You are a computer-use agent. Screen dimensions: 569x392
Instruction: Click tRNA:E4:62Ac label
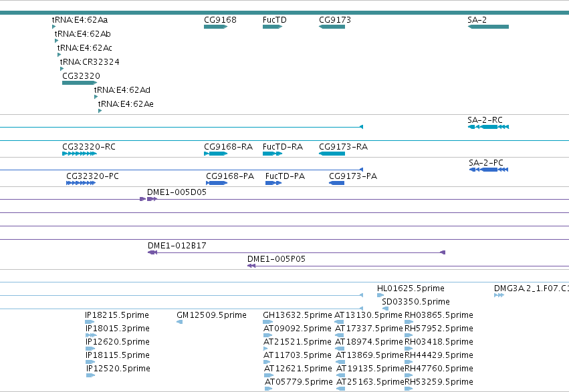coord(85,48)
